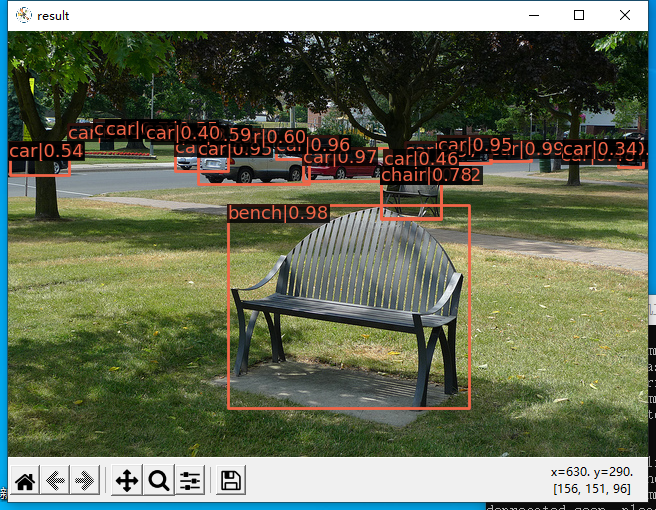The image size is (656, 510).
Task: Click the car|0.46 detection label
Action: [421, 159]
